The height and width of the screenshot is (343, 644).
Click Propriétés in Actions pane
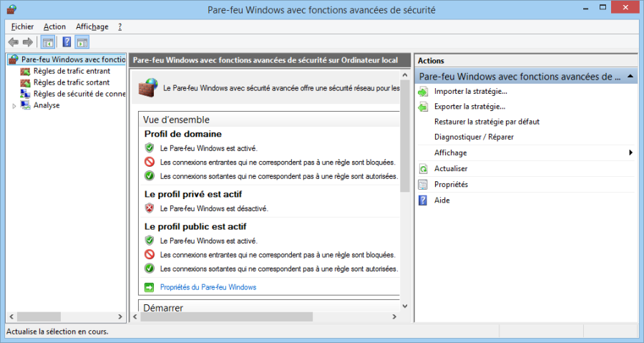tap(451, 185)
